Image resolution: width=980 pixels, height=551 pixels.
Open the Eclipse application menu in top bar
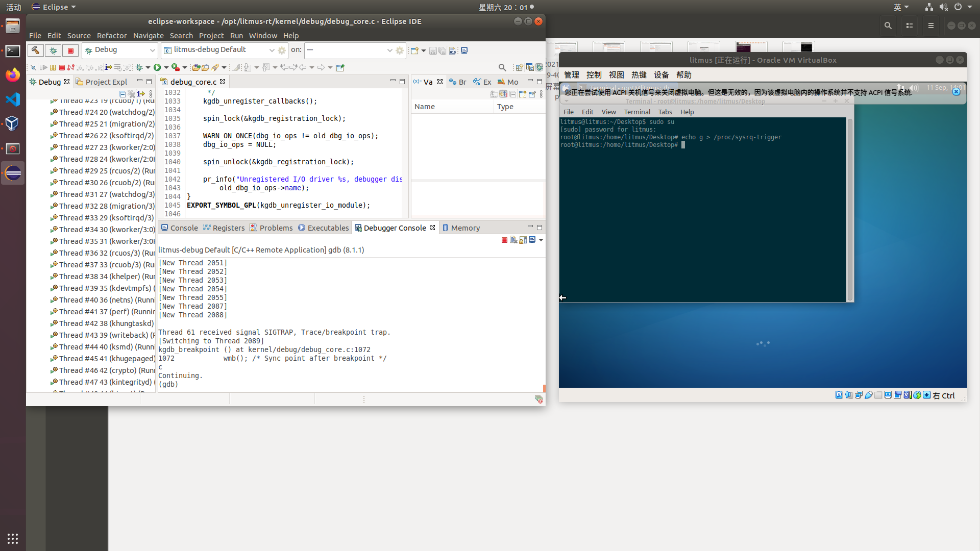point(54,7)
